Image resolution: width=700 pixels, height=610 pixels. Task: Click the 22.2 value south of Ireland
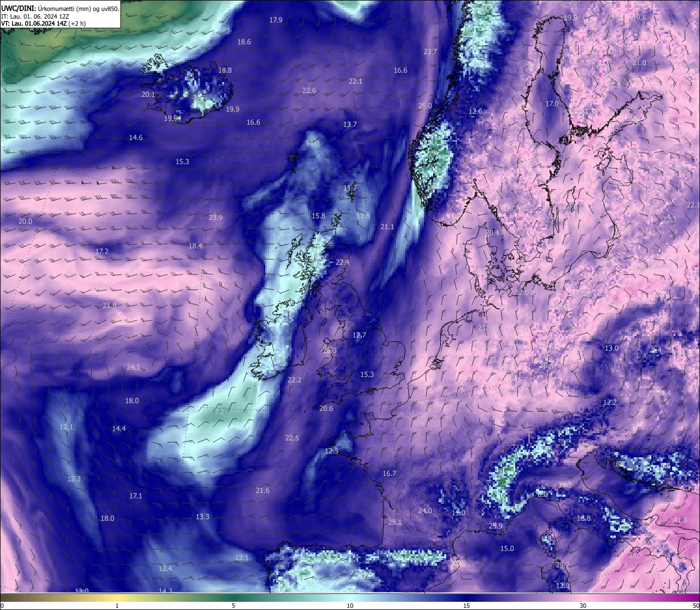(x=294, y=380)
